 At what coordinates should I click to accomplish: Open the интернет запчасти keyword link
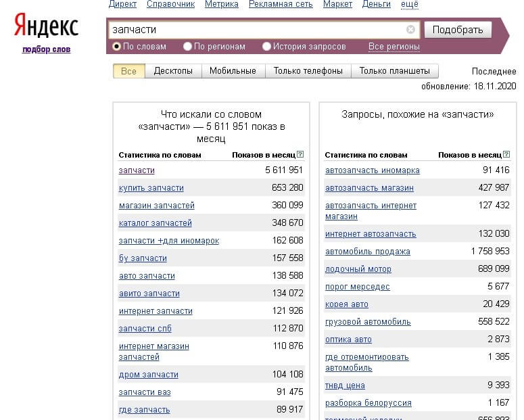[x=156, y=311]
